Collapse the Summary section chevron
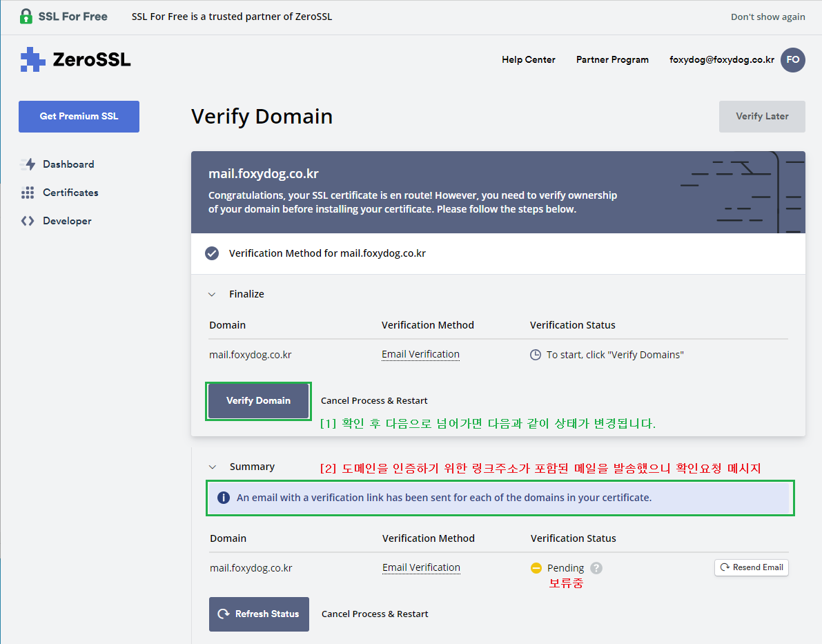 pyautogui.click(x=213, y=467)
